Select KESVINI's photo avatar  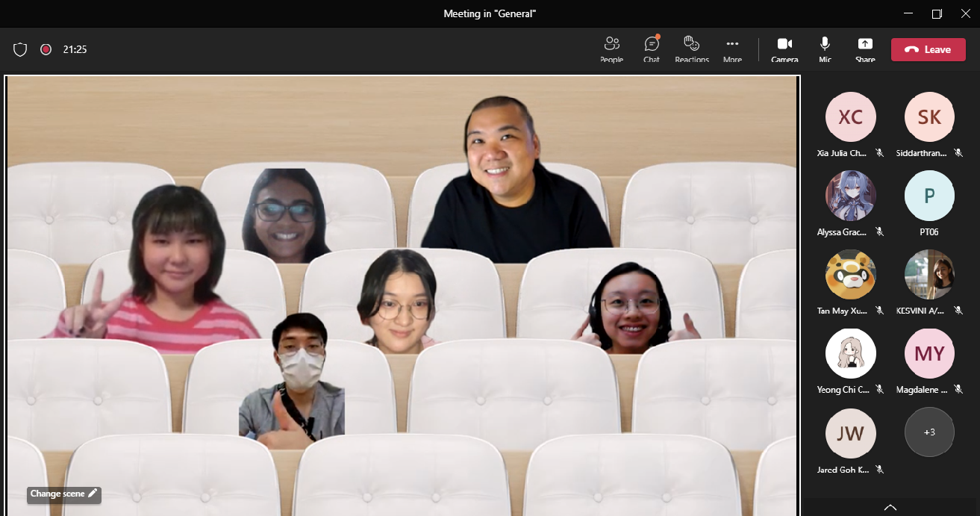click(929, 274)
